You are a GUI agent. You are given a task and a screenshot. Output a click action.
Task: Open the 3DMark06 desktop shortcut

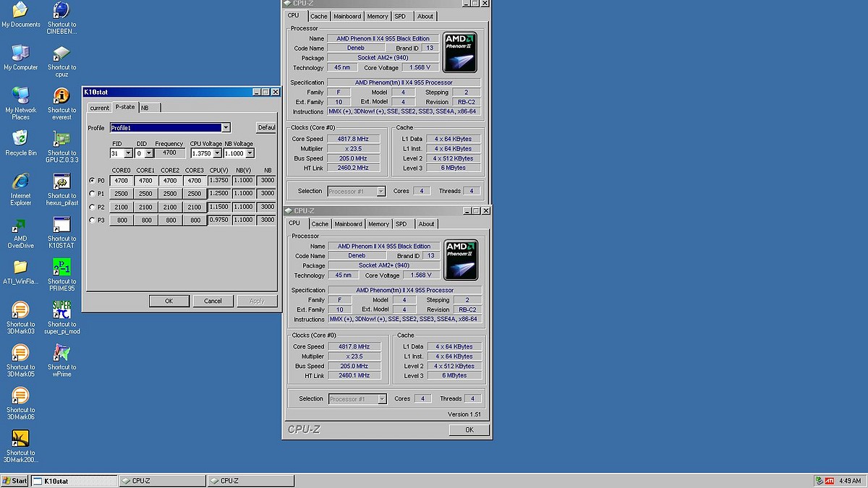[x=20, y=396]
